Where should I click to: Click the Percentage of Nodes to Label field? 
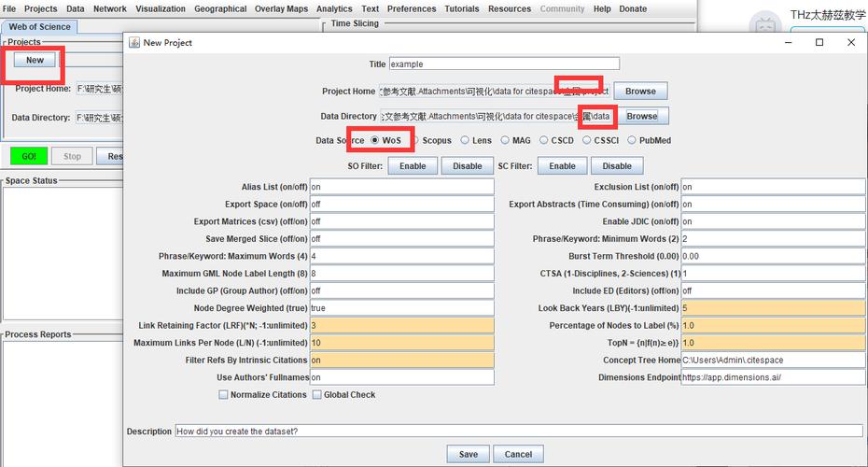coord(774,325)
